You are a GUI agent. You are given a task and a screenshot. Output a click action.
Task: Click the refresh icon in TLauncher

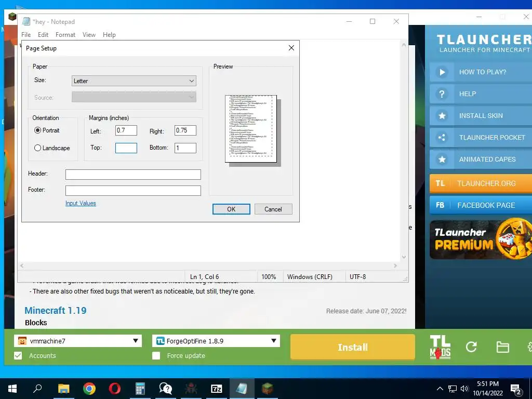click(471, 347)
